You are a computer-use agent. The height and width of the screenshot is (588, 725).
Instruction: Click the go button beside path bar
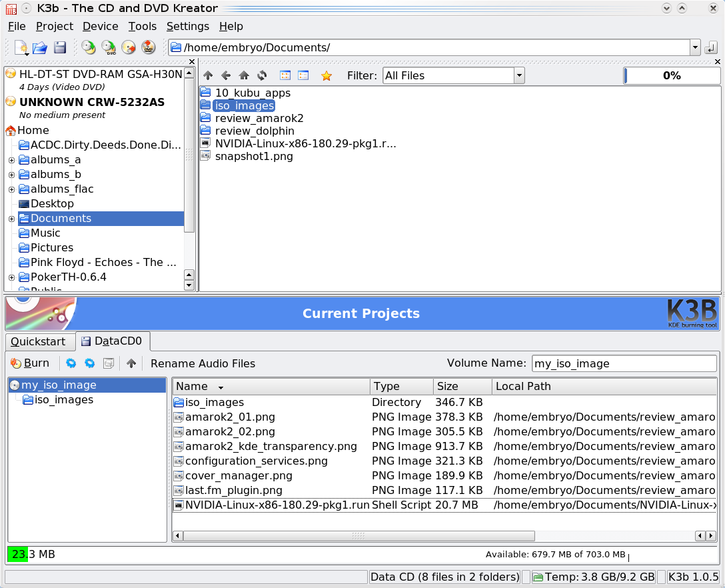[711, 47]
